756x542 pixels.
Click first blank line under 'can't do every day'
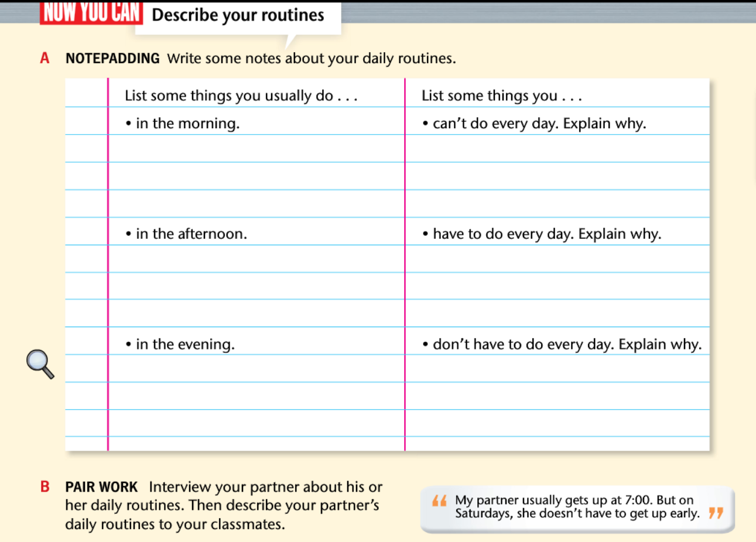point(557,149)
